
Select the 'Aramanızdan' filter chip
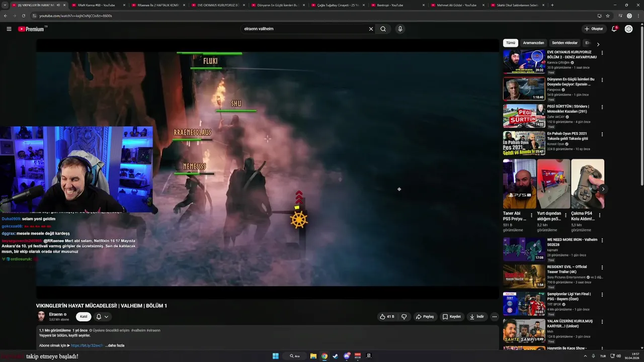(533, 43)
